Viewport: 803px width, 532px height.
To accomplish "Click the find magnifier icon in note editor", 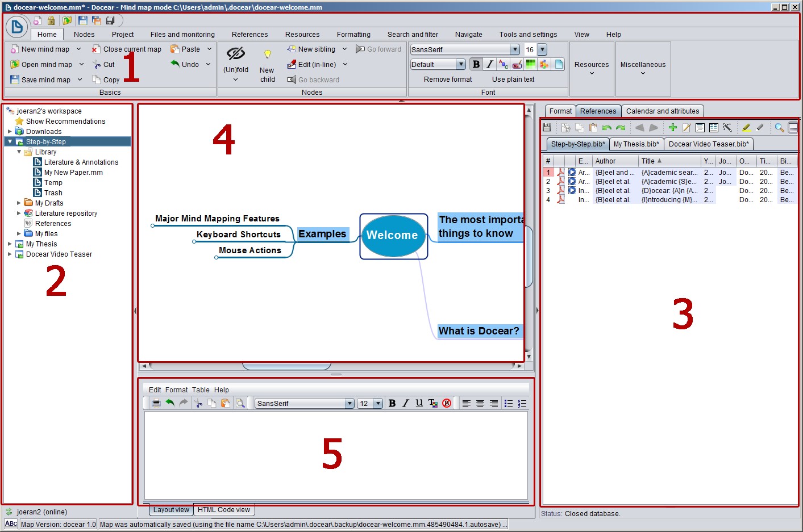I will click(240, 403).
